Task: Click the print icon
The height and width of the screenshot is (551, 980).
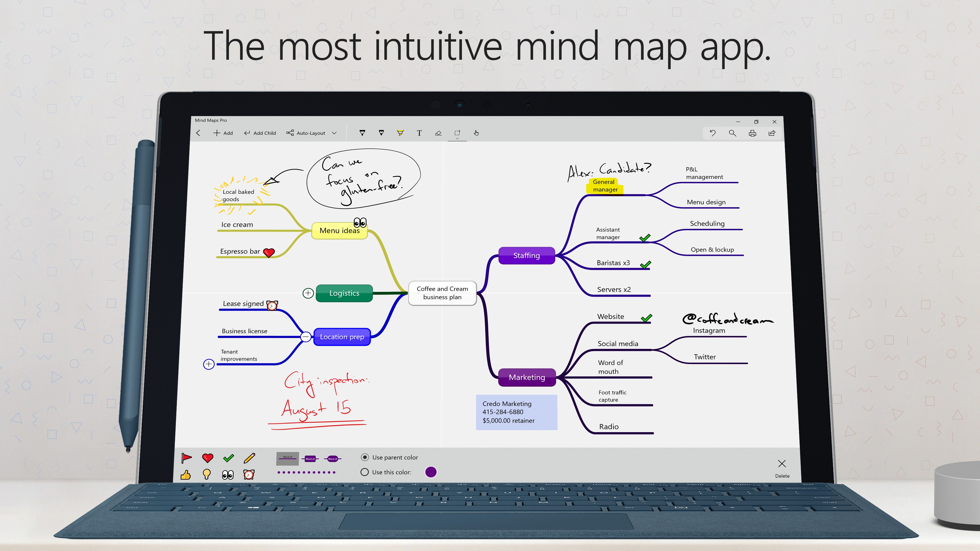Action: pyautogui.click(x=752, y=133)
